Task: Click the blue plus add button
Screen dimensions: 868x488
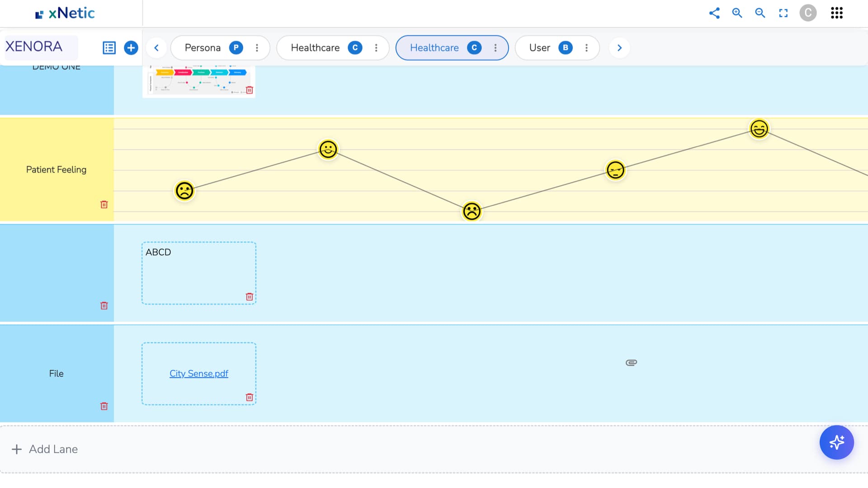Action: tap(131, 48)
